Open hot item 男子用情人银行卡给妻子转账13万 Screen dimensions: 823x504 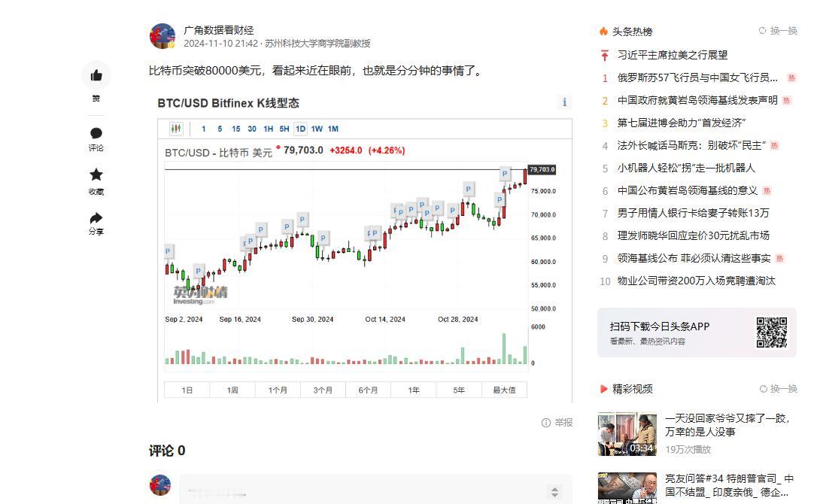click(694, 213)
